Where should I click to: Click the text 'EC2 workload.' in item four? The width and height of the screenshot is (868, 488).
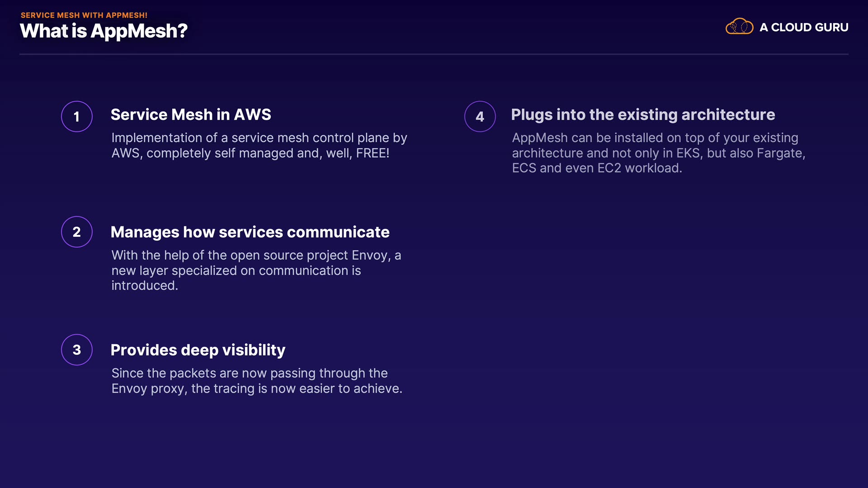tap(639, 169)
